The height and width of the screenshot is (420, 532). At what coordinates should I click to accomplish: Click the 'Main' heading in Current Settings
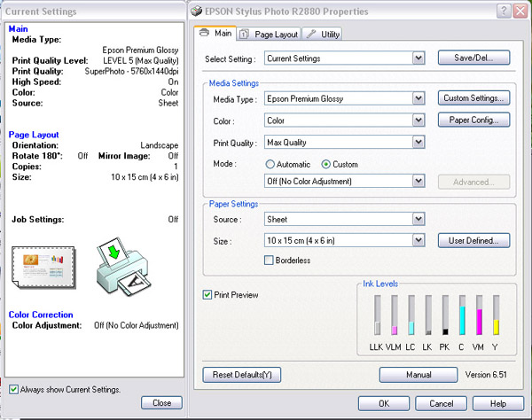18,29
